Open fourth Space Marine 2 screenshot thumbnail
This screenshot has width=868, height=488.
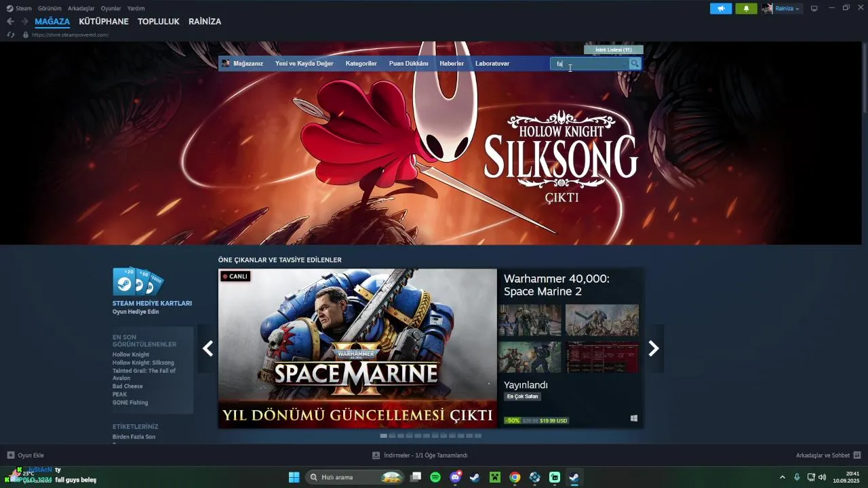[x=602, y=357]
